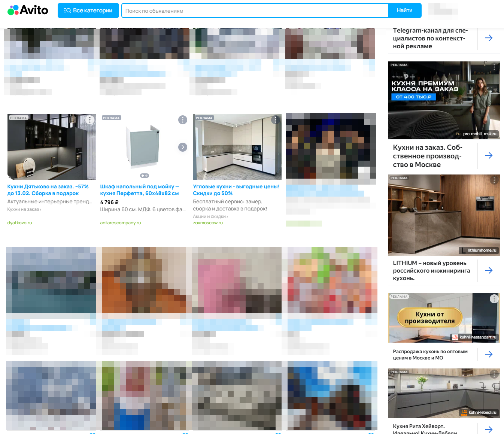This screenshot has width=504, height=434.
Task: Open the Все категории menu
Action: tap(88, 10)
